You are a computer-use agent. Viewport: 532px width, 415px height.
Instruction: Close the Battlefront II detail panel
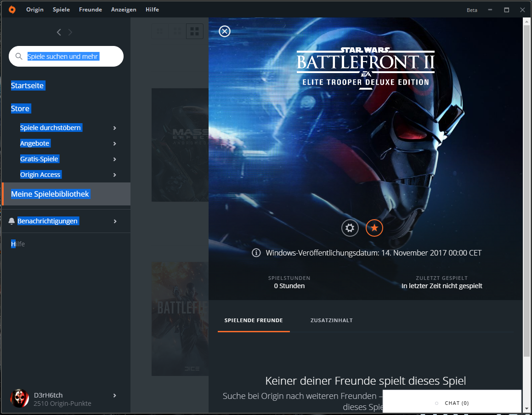(x=225, y=31)
